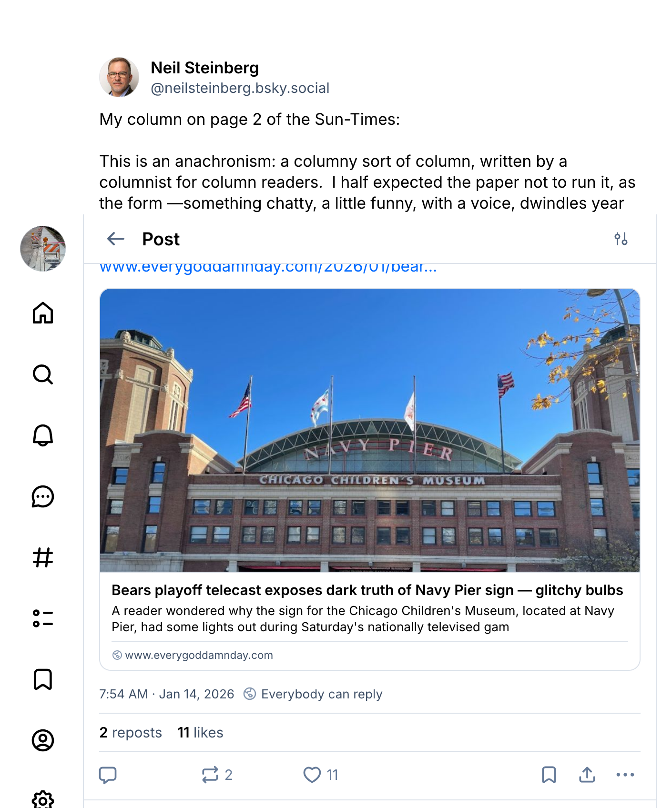Save post with bookmark icon in action row

pyautogui.click(x=549, y=775)
